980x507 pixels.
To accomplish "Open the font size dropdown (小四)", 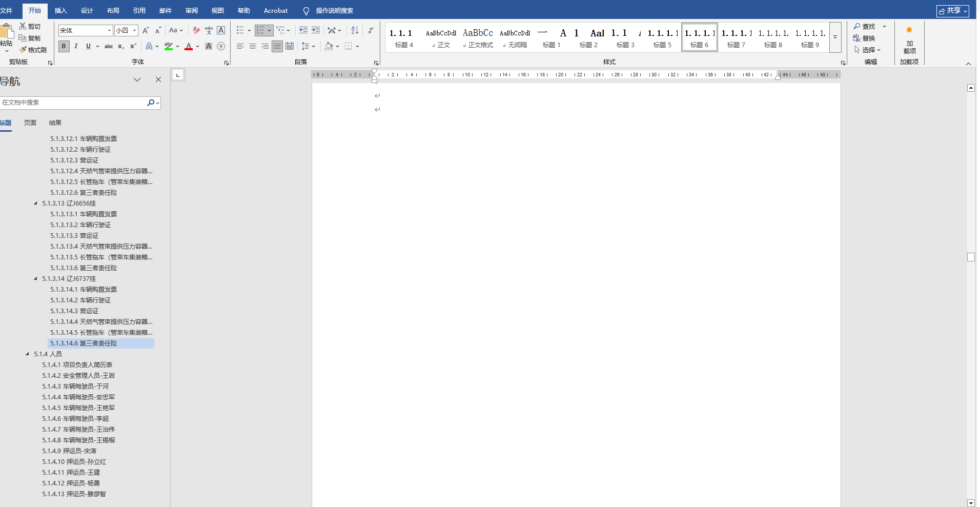I will [x=135, y=31].
